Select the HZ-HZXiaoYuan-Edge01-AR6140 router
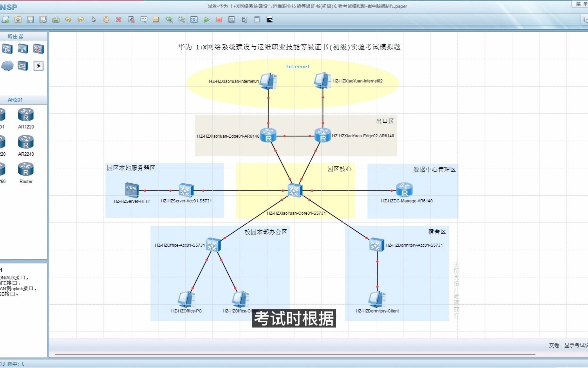 268,135
